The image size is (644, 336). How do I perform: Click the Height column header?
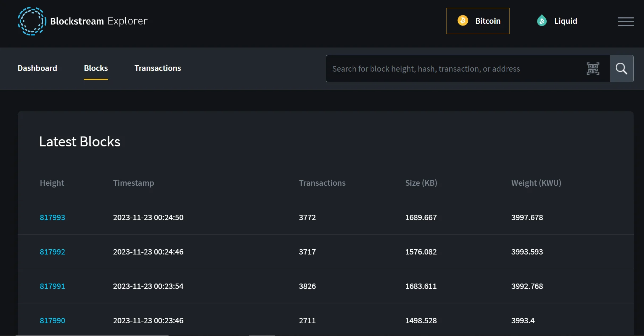(52, 183)
